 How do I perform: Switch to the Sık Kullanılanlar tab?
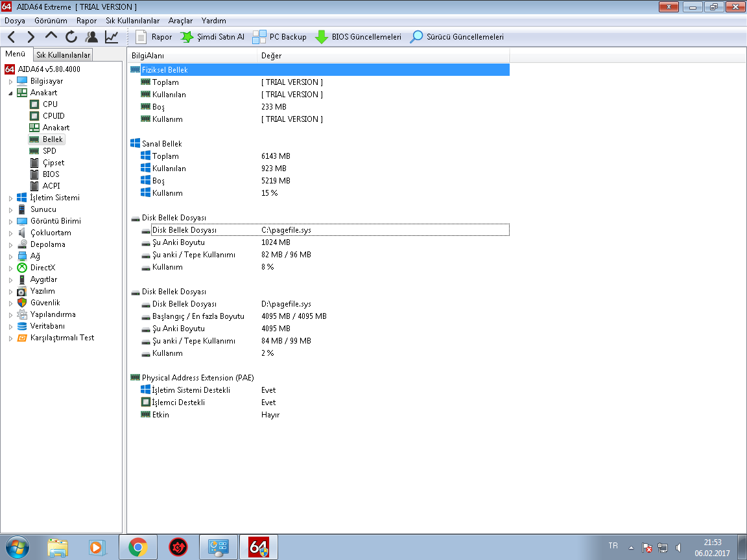click(x=63, y=54)
